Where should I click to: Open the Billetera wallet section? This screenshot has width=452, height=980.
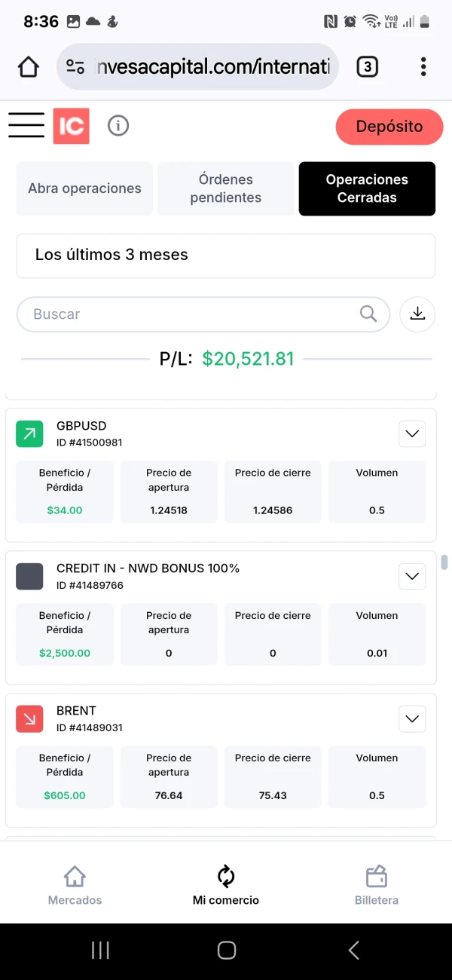(x=377, y=886)
